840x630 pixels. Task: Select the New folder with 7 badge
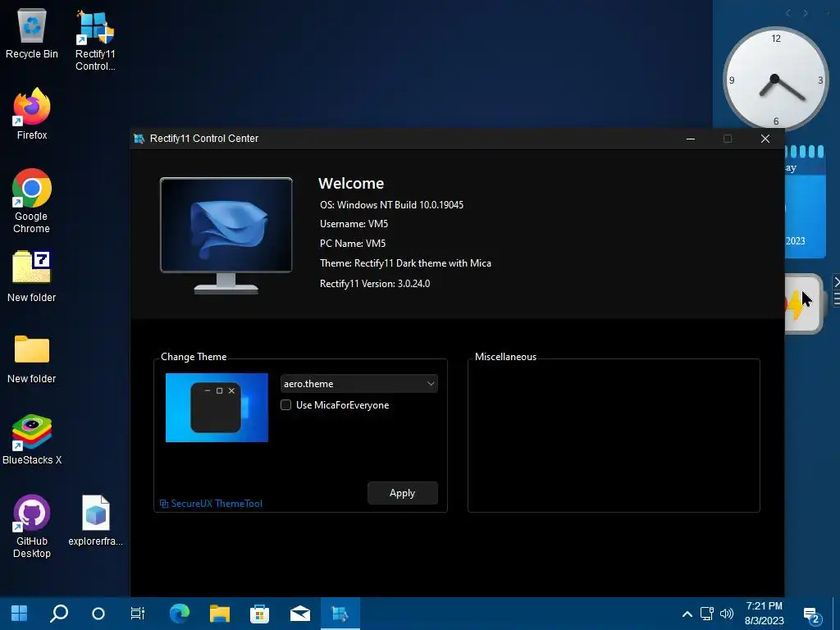click(x=32, y=276)
